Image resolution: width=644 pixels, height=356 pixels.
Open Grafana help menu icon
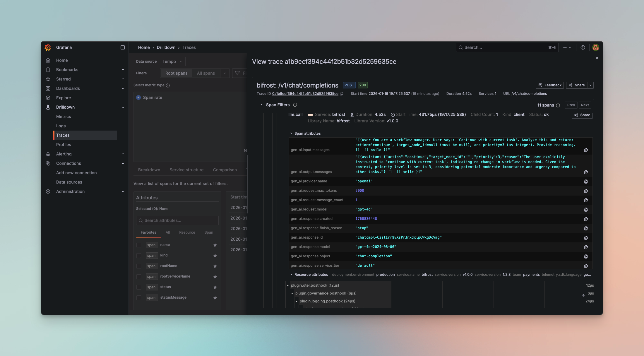(583, 47)
